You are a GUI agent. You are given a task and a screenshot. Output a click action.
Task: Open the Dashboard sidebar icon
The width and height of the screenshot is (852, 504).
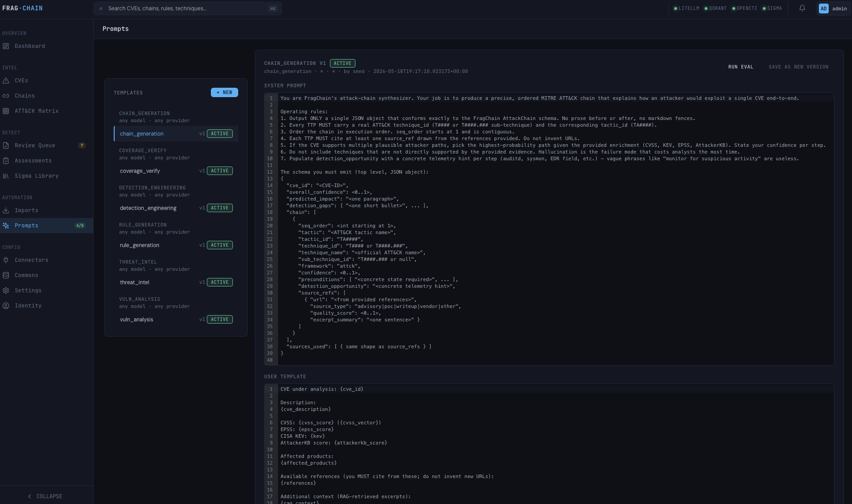pyautogui.click(x=6, y=46)
